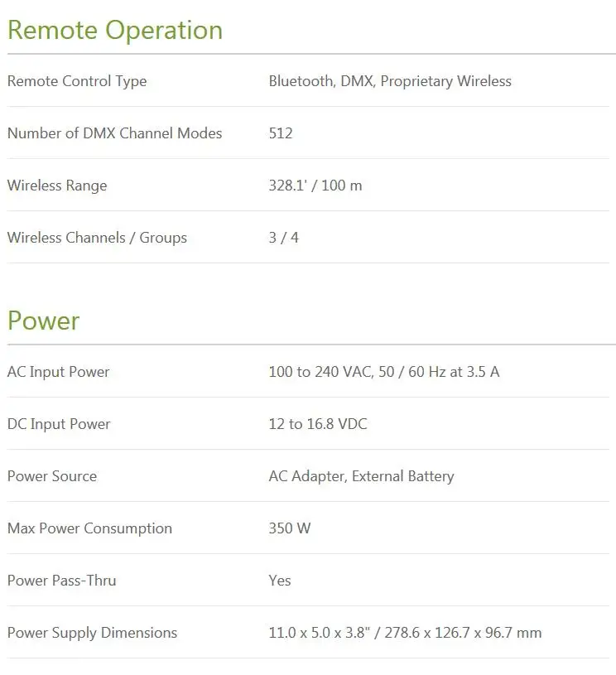Select the Power Pass-Thru label
616x675 pixels.
[62, 581]
